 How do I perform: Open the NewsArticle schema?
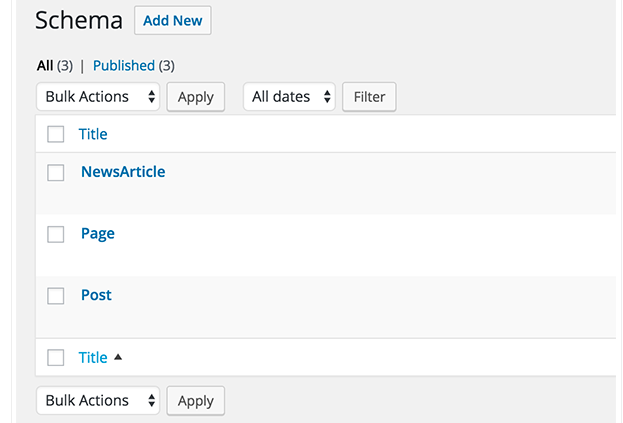[123, 172]
